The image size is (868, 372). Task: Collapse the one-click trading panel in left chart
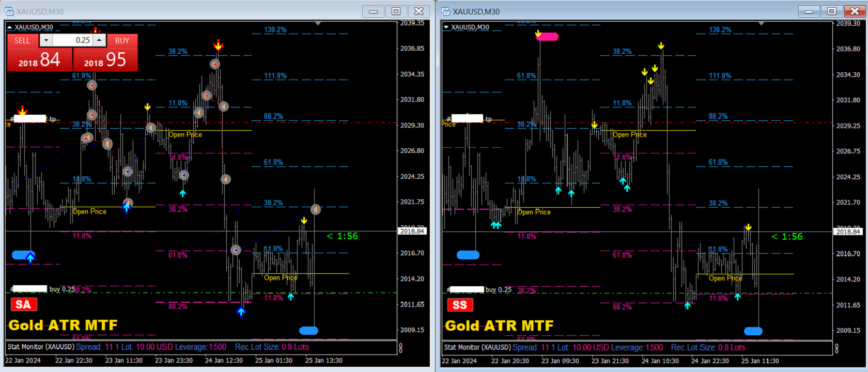(9, 27)
